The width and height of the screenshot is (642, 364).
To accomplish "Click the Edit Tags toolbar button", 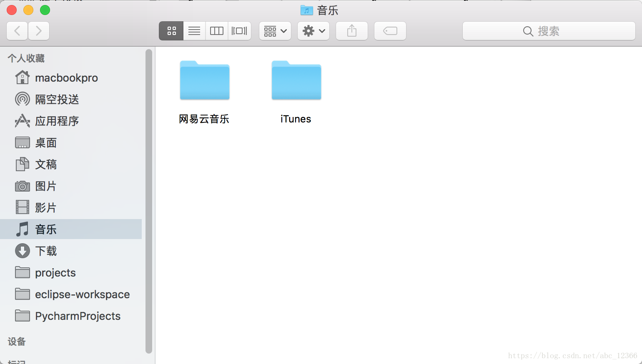I will pyautogui.click(x=390, y=31).
